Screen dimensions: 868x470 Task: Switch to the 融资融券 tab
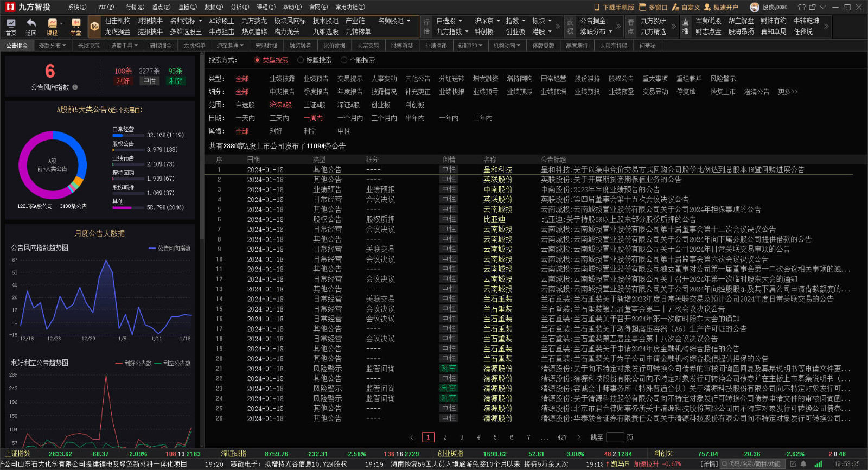tap(300, 46)
